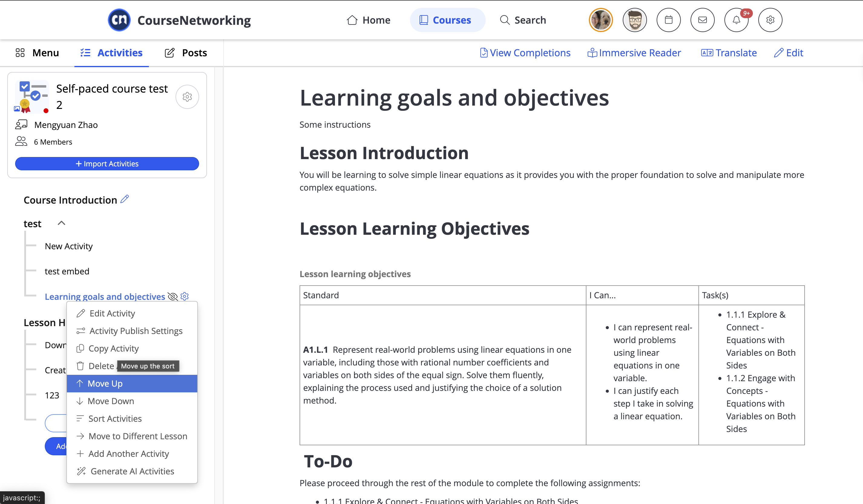863x504 pixels.
Task: Click the Edit link at top right
Action: [x=788, y=53]
